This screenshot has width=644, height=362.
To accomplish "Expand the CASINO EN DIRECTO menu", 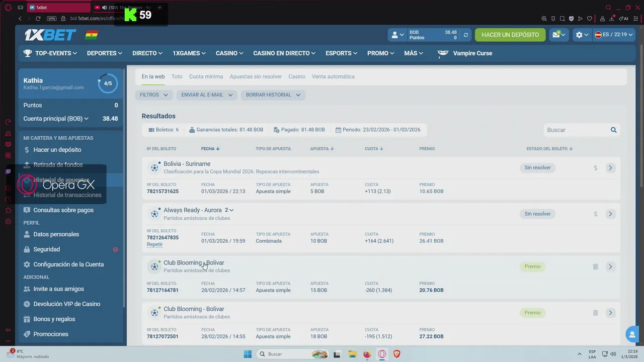I will (x=284, y=53).
